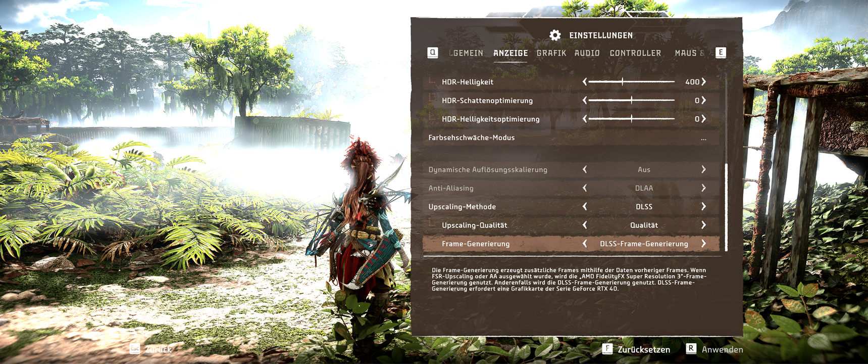
Task: Next Upscaling-Qualität option arrow
Action: 703,225
